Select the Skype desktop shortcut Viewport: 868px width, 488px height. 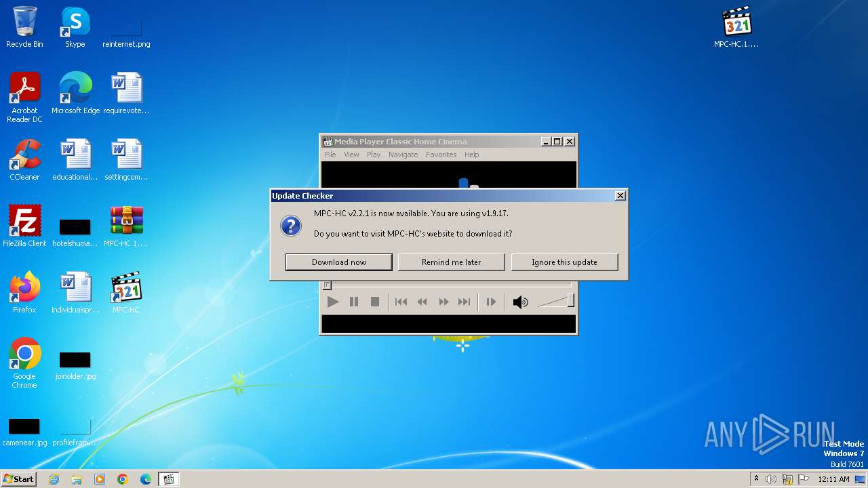[x=75, y=27]
